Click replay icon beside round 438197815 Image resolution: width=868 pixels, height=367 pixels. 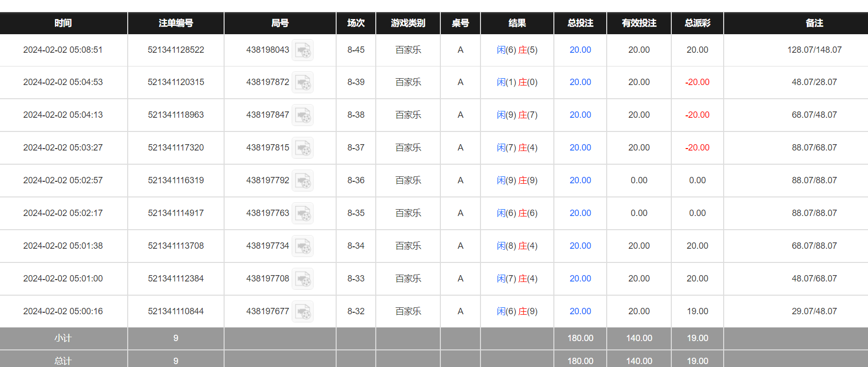303,148
